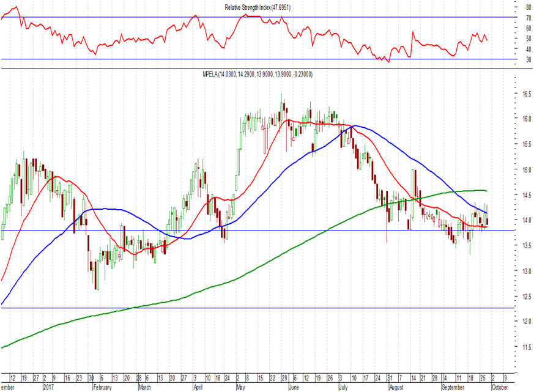Click the date label 30 on time axis
534x392 pixels.
[91, 379]
